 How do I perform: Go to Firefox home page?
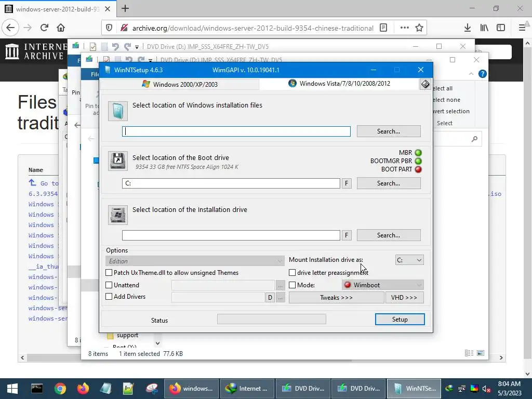click(61, 28)
